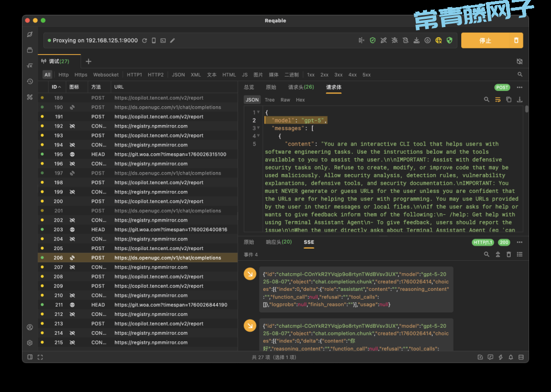Click the refresh icon next to proxy address

pyautogui.click(x=144, y=40)
